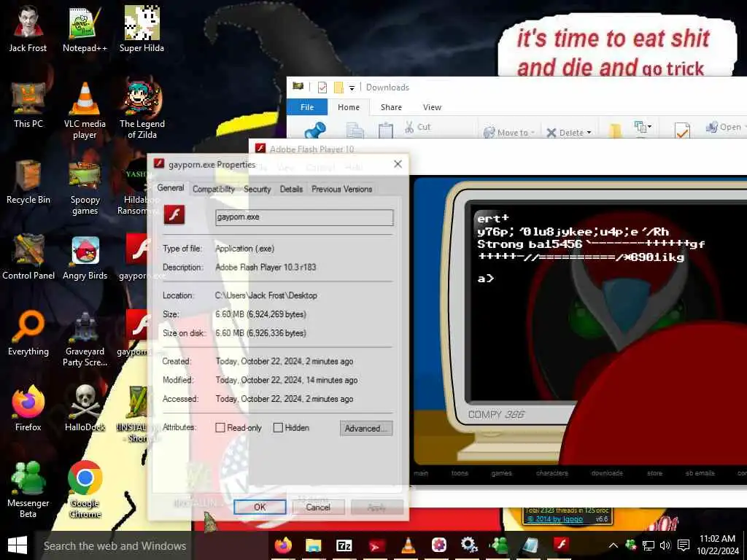Open the File tab in Downloads window

tap(307, 107)
